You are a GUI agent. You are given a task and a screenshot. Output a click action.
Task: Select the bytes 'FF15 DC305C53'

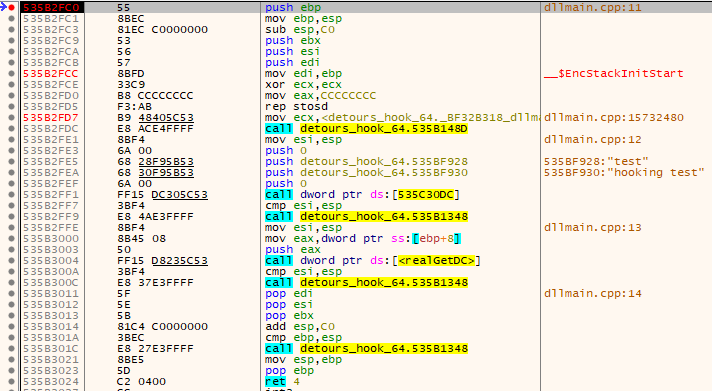(x=162, y=194)
